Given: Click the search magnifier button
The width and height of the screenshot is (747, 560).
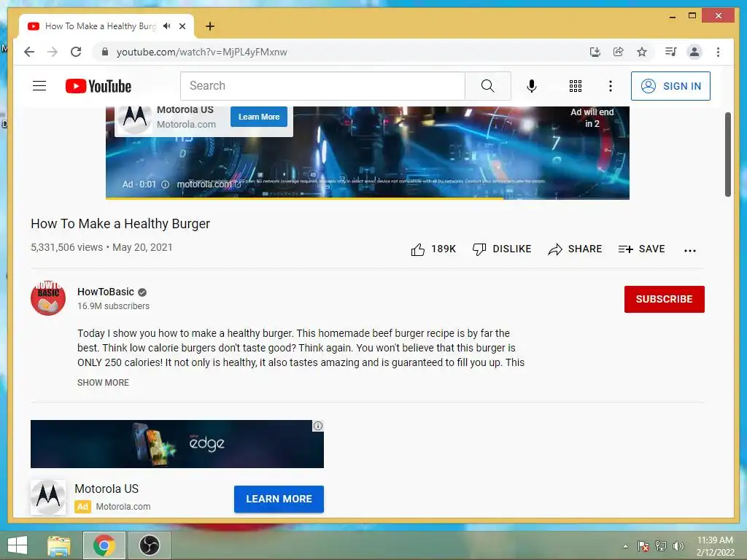Looking at the screenshot, I should point(487,86).
